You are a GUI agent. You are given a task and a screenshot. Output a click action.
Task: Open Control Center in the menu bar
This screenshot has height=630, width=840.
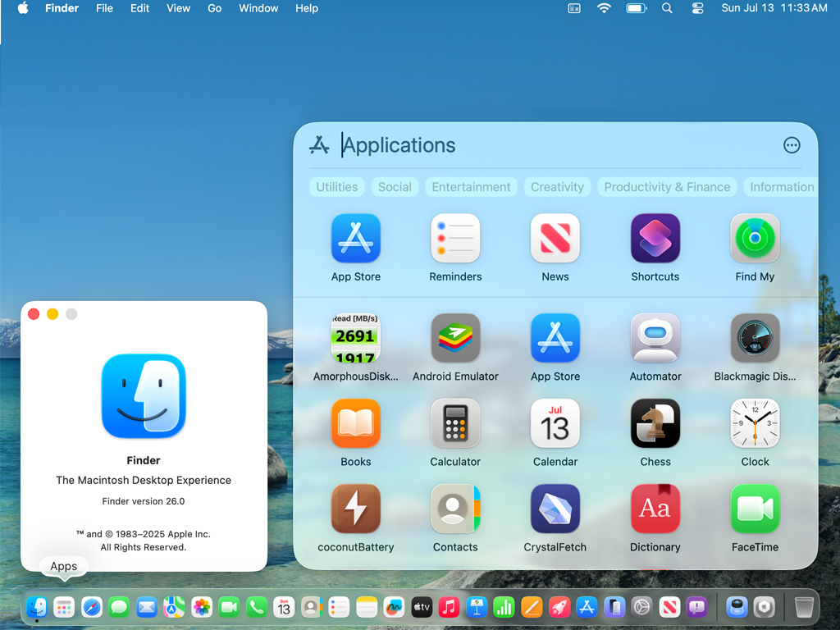pos(697,8)
